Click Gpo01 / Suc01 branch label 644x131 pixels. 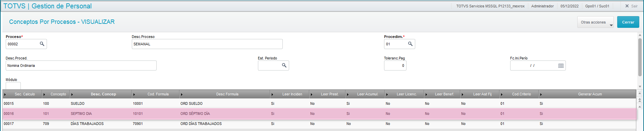[x=597, y=6]
